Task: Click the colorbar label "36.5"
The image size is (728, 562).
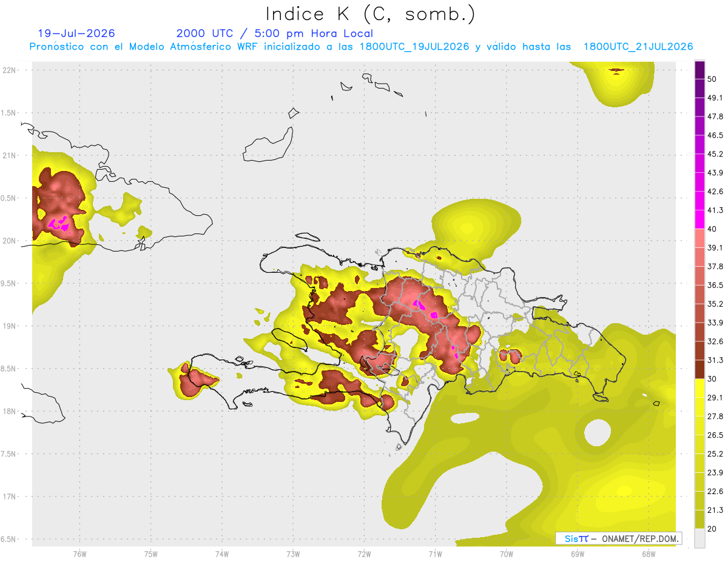Action: (x=715, y=285)
